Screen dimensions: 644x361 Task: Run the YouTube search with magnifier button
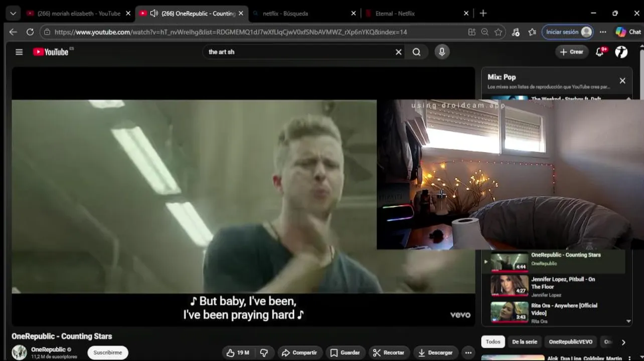[416, 52]
